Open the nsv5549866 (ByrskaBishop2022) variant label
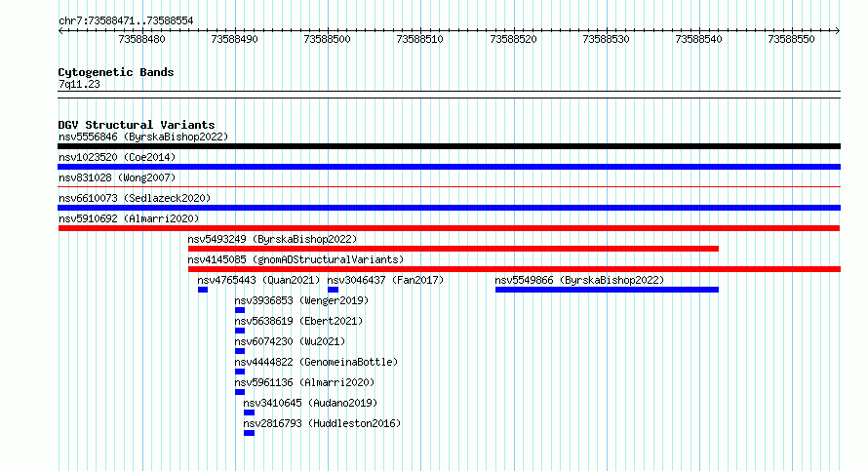This screenshot has height=471, width=868. coord(579,280)
